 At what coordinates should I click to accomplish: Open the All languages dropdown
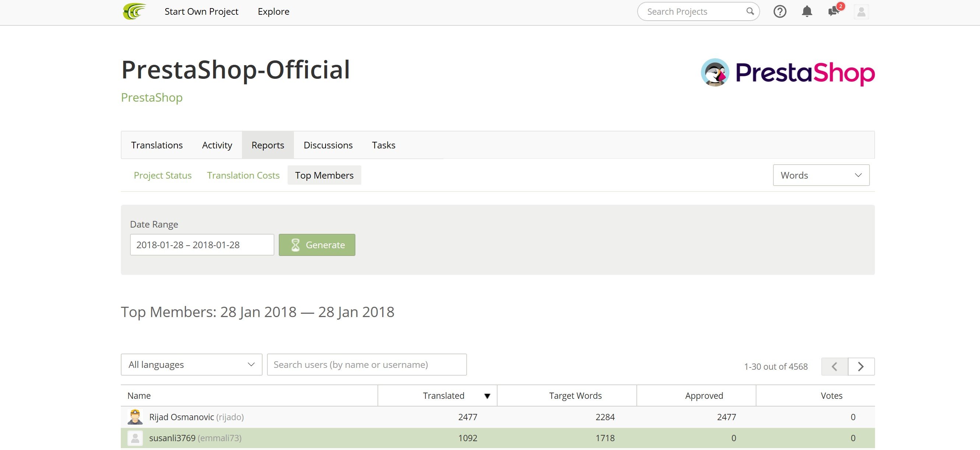[x=192, y=365]
